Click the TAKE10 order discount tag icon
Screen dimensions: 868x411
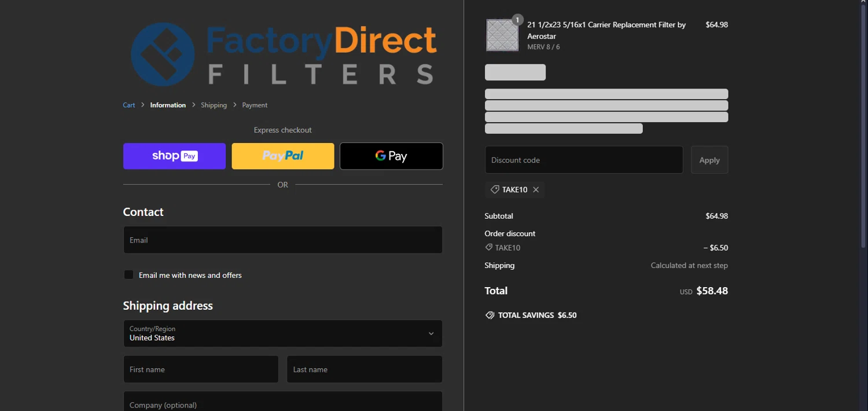coord(489,248)
